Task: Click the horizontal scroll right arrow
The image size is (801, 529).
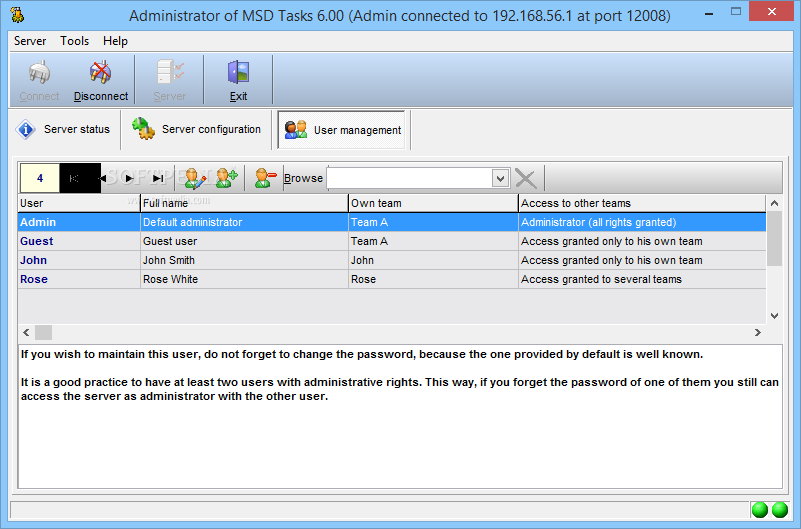Action: (x=758, y=332)
